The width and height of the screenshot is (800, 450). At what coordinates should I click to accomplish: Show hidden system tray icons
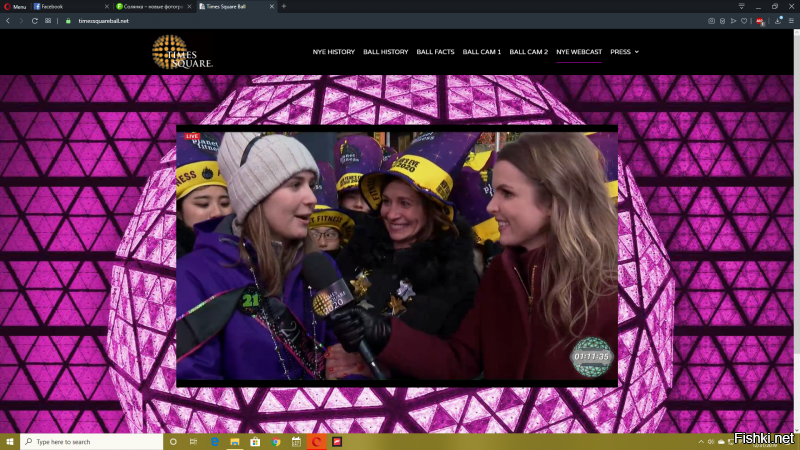tap(701, 442)
